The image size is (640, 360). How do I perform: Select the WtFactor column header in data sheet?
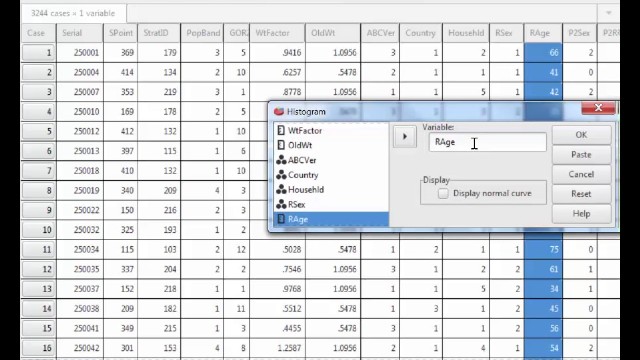277,33
